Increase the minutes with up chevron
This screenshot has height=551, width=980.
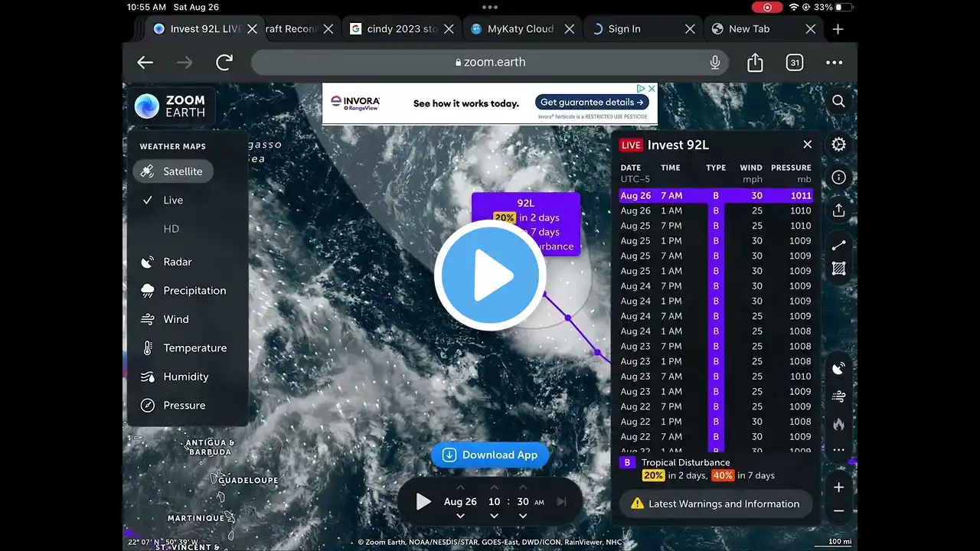coord(523,487)
